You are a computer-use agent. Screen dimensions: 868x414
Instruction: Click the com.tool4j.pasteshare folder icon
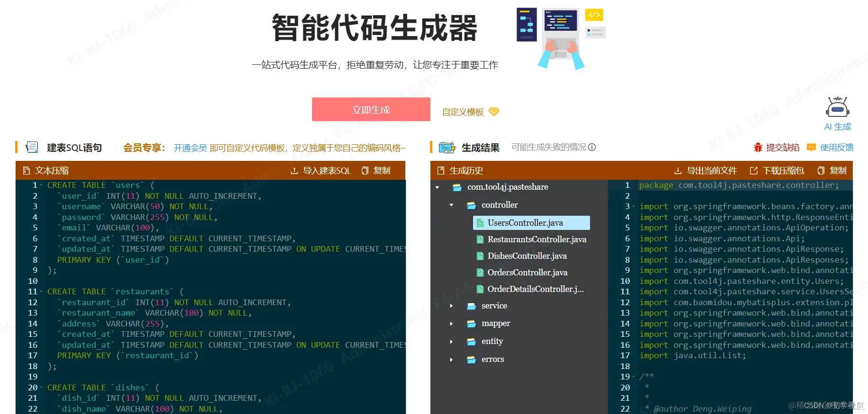457,187
